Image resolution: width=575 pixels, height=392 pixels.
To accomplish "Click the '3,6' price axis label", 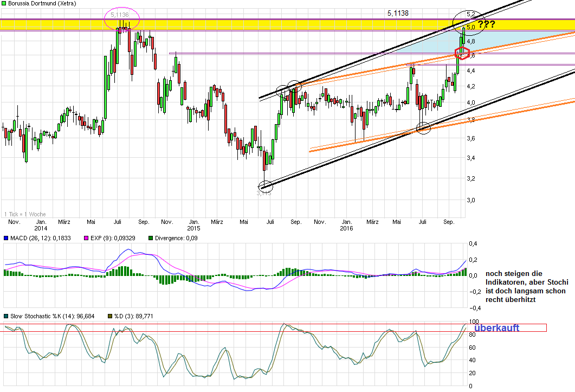I will point(471,138).
